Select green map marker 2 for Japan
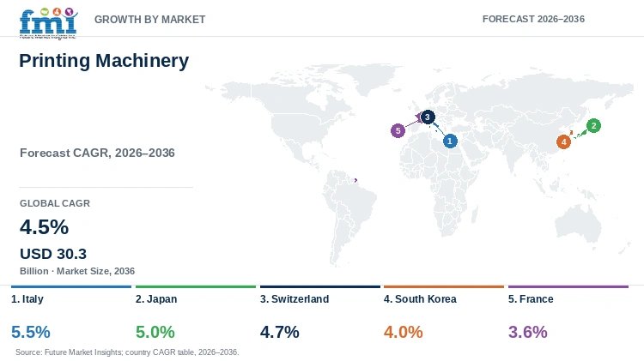The width and height of the screenshot is (644, 361). pos(593,125)
